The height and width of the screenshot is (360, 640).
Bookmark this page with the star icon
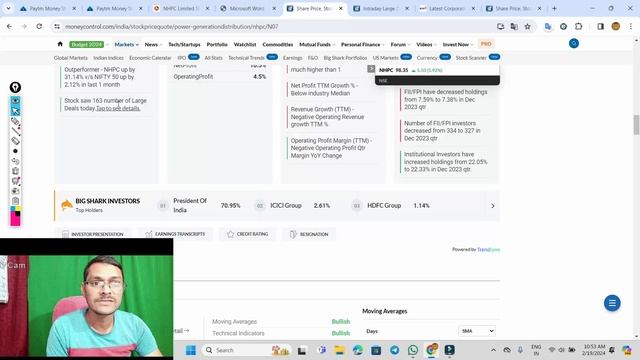(527, 27)
